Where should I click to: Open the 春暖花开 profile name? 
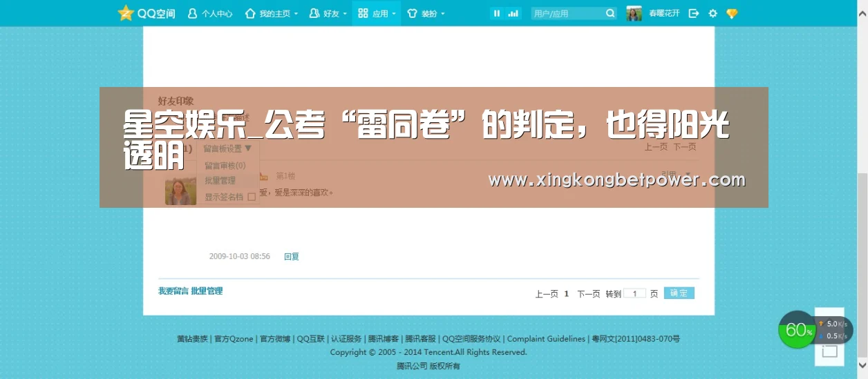coord(664,13)
